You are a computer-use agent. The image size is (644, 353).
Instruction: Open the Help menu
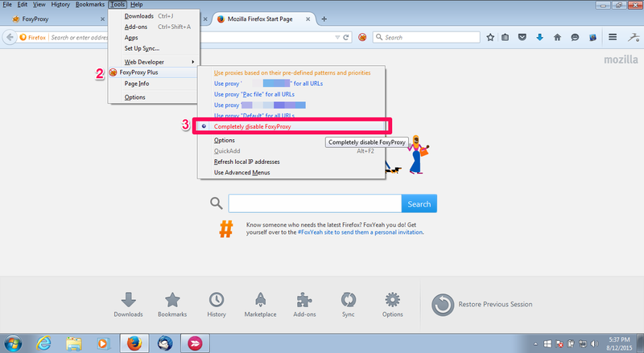click(136, 5)
